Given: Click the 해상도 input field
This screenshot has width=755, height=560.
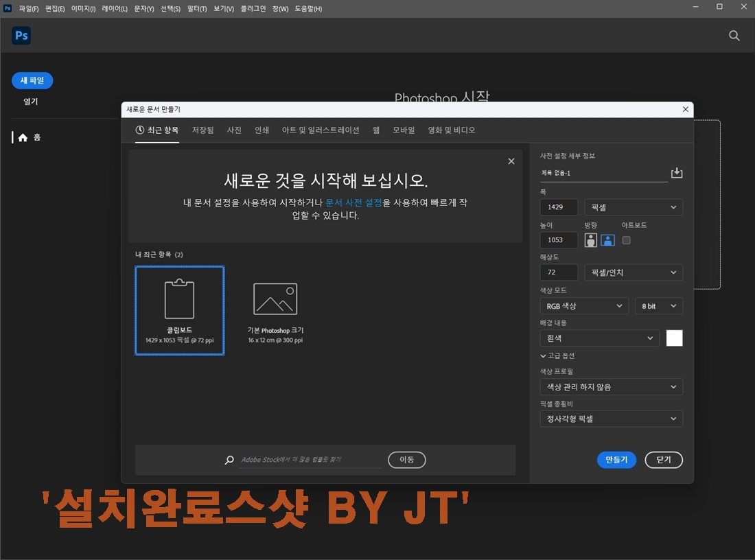Looking at the screenshot, I should pyautogui.click(x=558, y=272).
